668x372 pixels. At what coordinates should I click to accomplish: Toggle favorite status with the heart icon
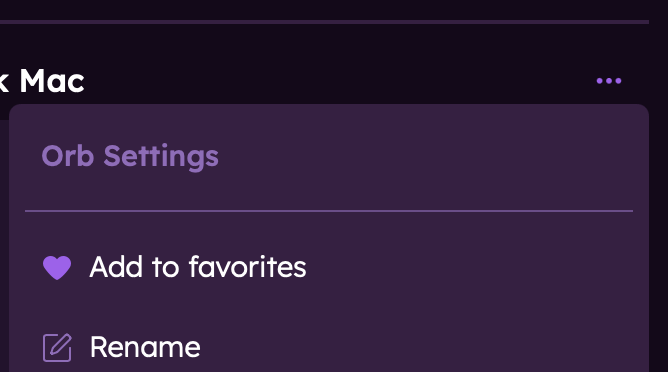coord(57,268)
